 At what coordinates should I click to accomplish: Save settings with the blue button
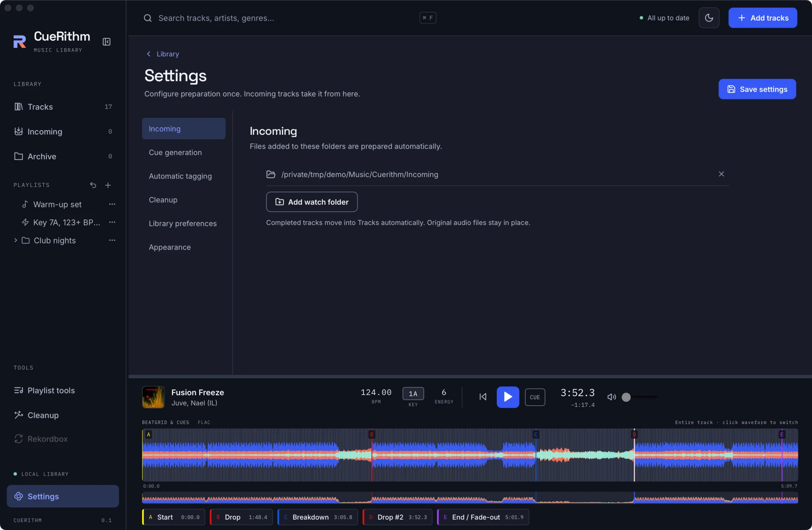coord(757,89)
